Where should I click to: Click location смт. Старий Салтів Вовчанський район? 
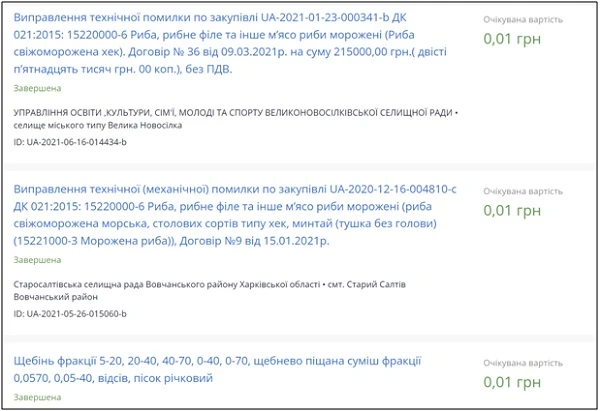(380, 284)
